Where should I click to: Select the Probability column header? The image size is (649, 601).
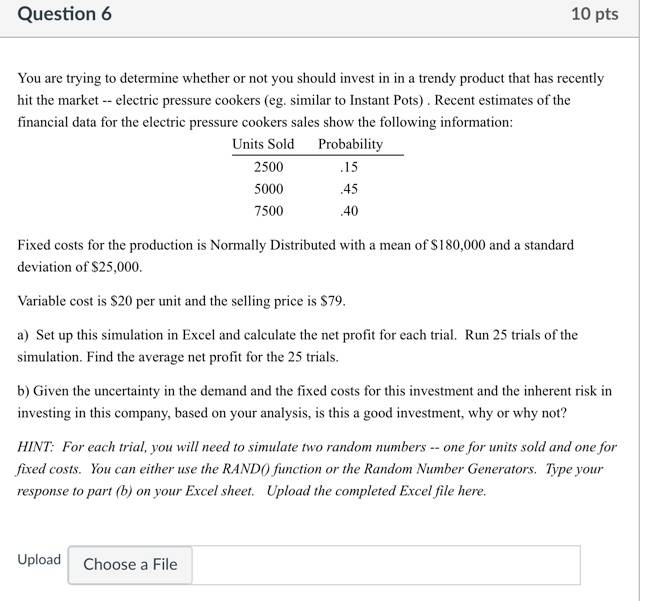click(350, 144)
